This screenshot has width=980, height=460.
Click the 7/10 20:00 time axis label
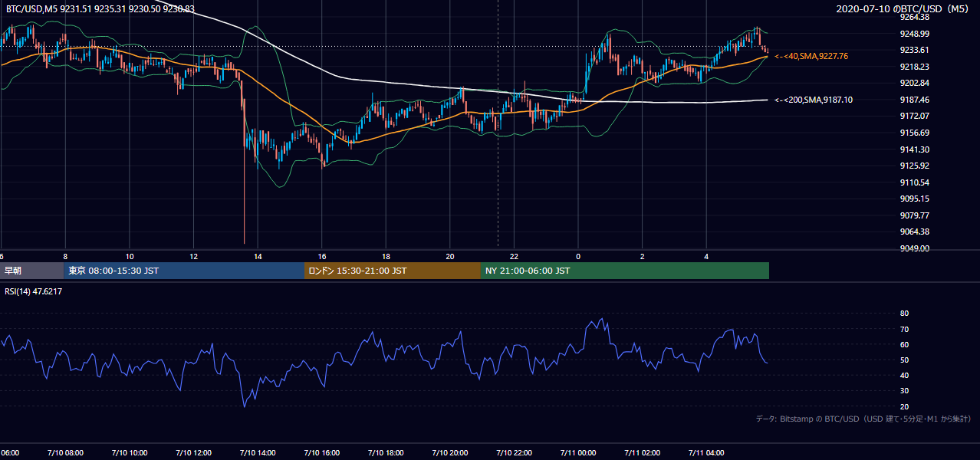point(449,453)
